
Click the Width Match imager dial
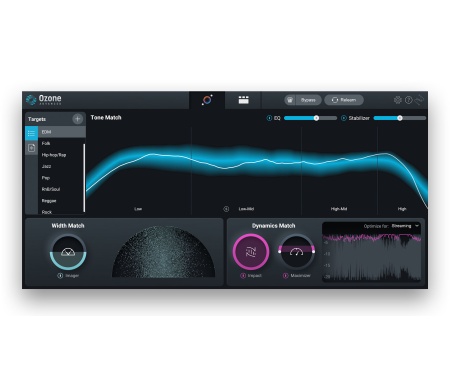click(x=68, y=252)
